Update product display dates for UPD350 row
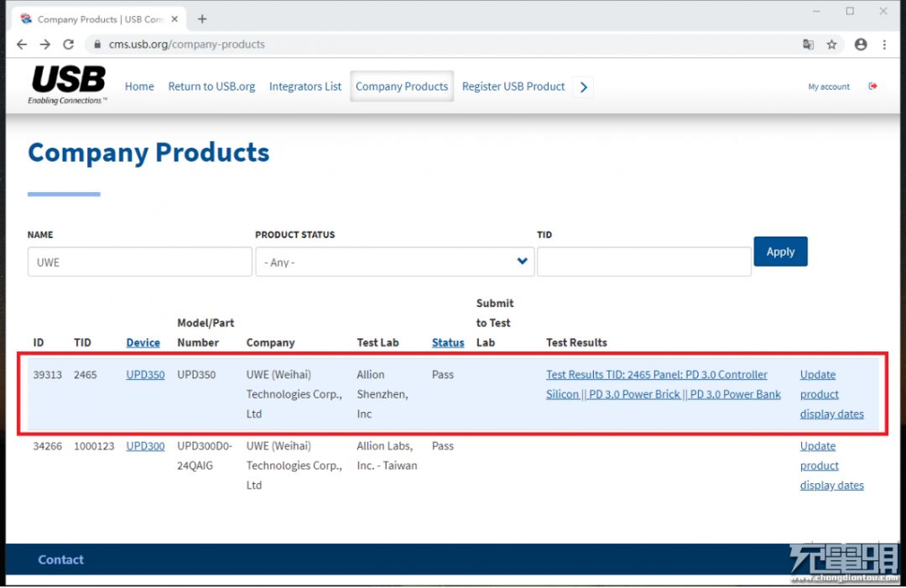906x588 pixels. tap(831, 394)
